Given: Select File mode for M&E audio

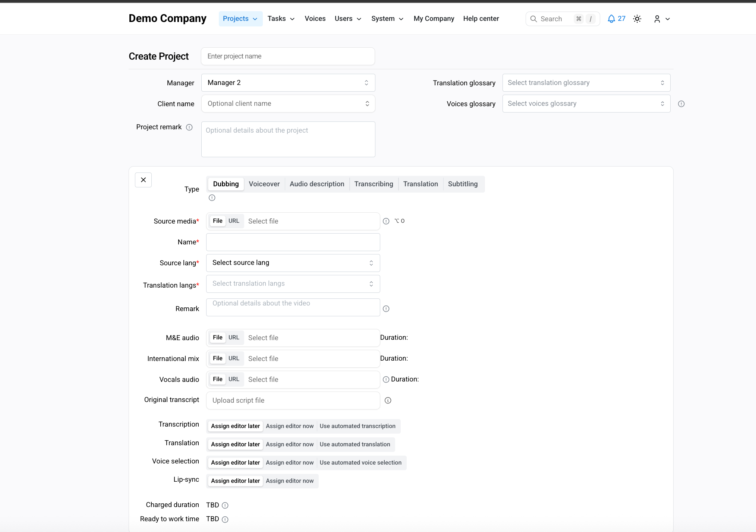Looking at the screenshot, I should [218, 338].
